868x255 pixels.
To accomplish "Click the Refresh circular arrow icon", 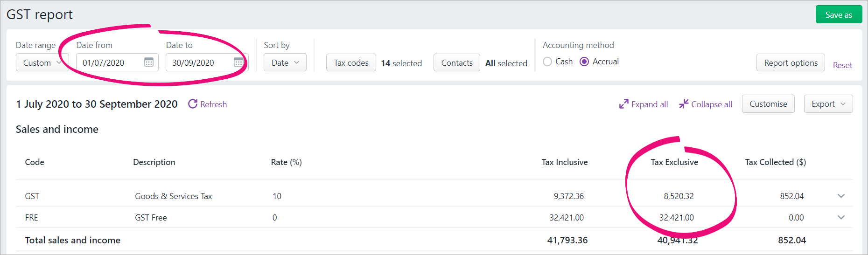I will pyautogui.click(x=193, y=104).
